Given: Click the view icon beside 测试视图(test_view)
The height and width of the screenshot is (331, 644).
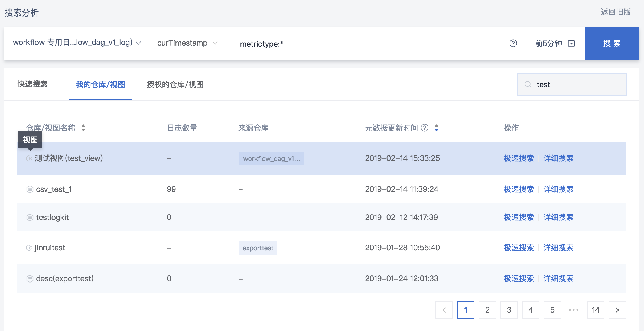Looking at the screenshot, I should tap(29, 158).
